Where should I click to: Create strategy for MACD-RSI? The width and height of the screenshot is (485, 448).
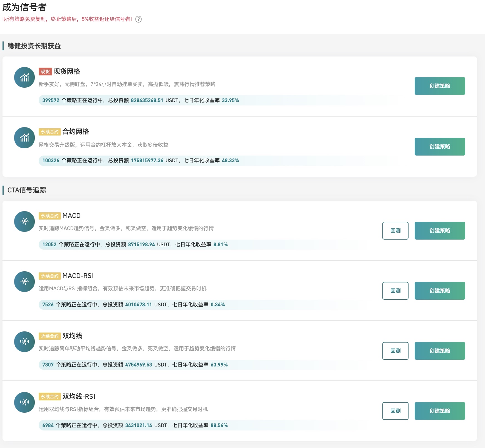tap(440, 291)
